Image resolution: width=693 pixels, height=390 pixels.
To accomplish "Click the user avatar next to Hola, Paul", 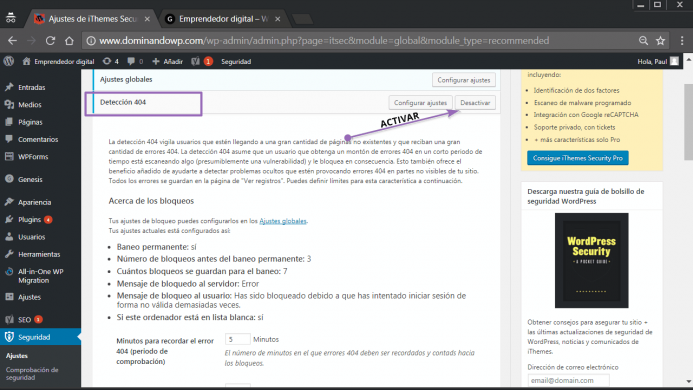I will click(x=674, y=61).
